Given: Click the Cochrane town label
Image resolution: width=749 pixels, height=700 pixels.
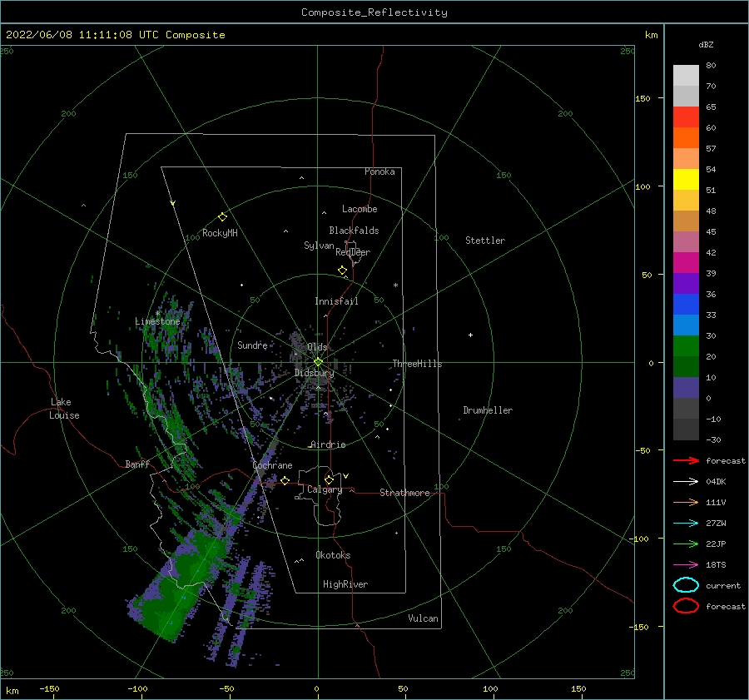Looking at the screenshot, I should point(272,465).
